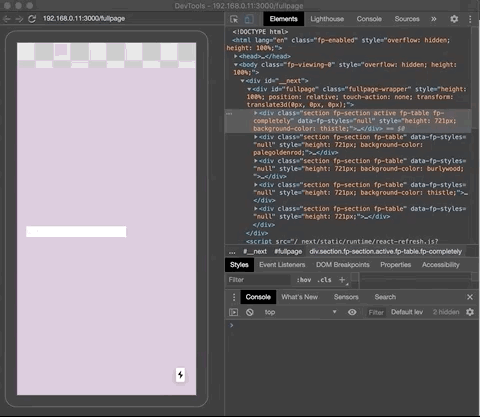
Task: Create live expression with eye icon
Action: pyautogui.click(x=352, y=312)
